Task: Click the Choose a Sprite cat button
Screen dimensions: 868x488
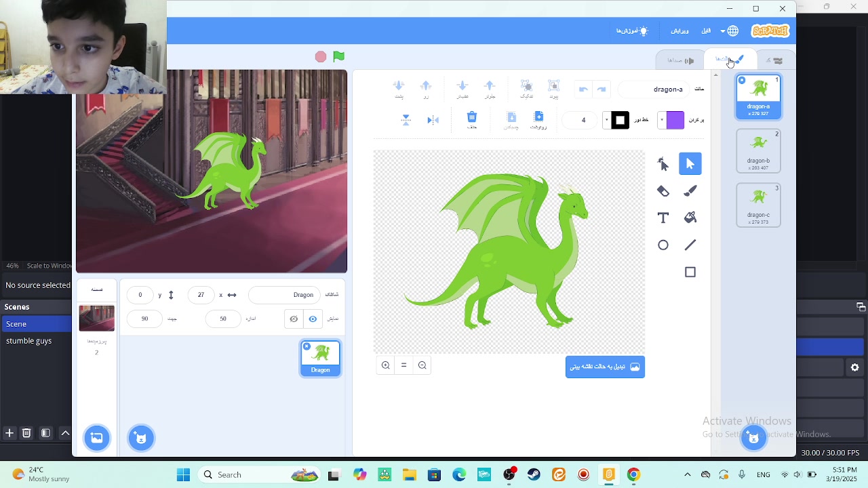Action: click(x=141, y=438)
